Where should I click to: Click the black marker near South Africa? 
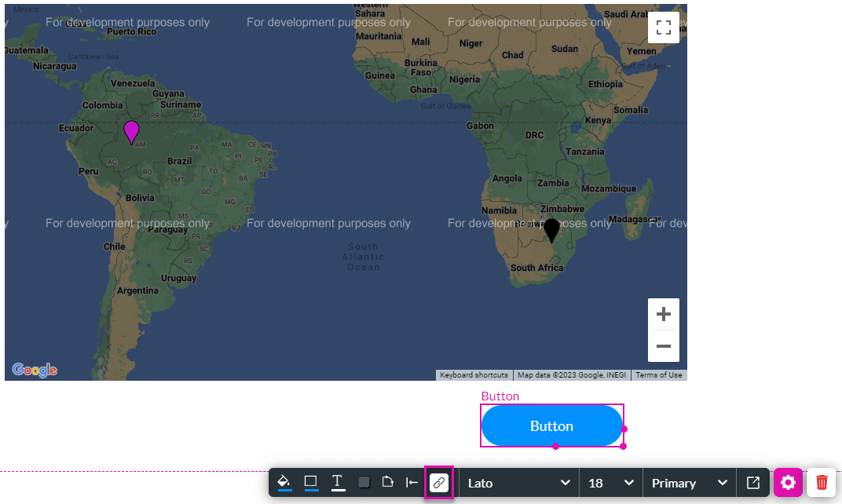tap(552, 229)
